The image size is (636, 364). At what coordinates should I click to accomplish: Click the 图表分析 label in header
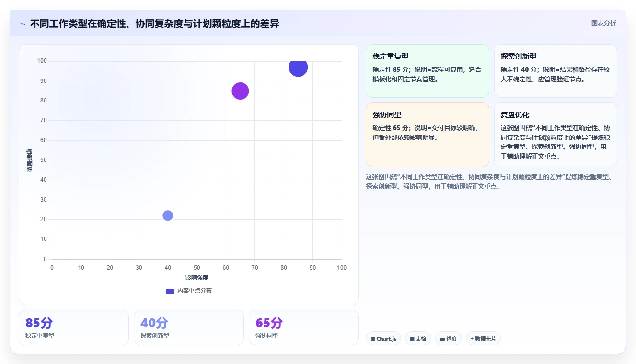pos(603,23)
